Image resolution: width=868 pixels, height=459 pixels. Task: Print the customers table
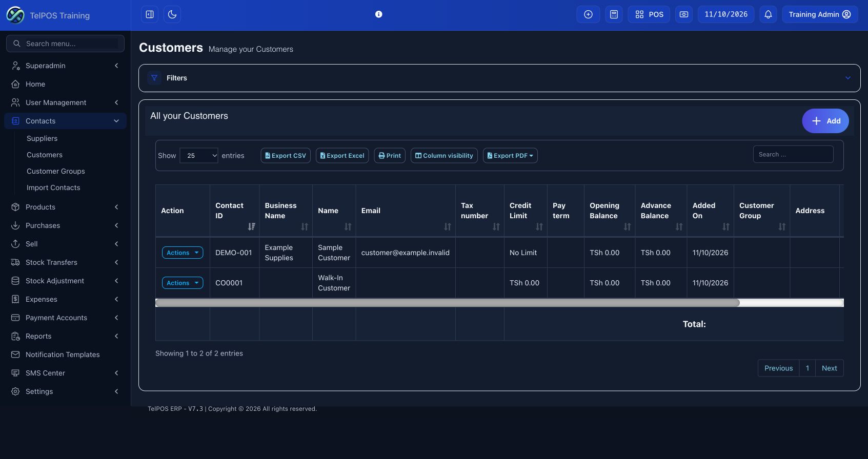coord(390,156)
